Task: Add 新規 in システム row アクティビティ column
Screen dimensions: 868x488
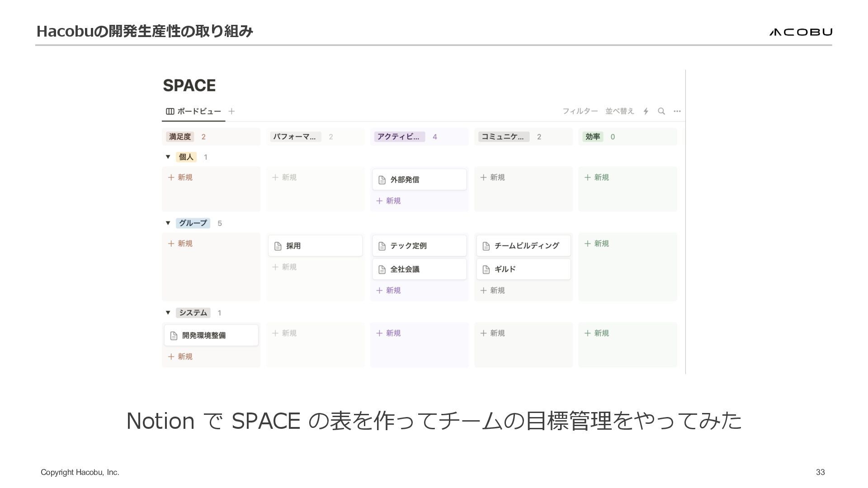Action: click(388, 333)
